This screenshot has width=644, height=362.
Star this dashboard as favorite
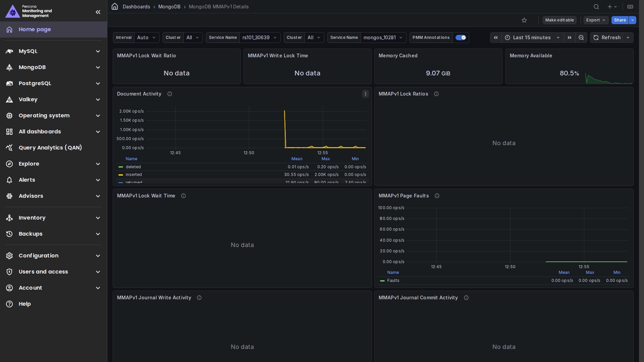pos(524,20)
